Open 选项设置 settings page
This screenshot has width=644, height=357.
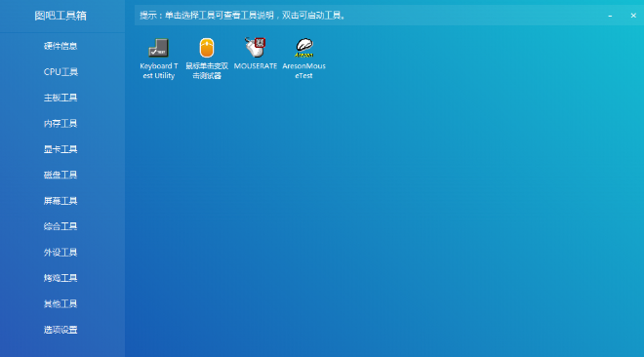tap(60, 330)
